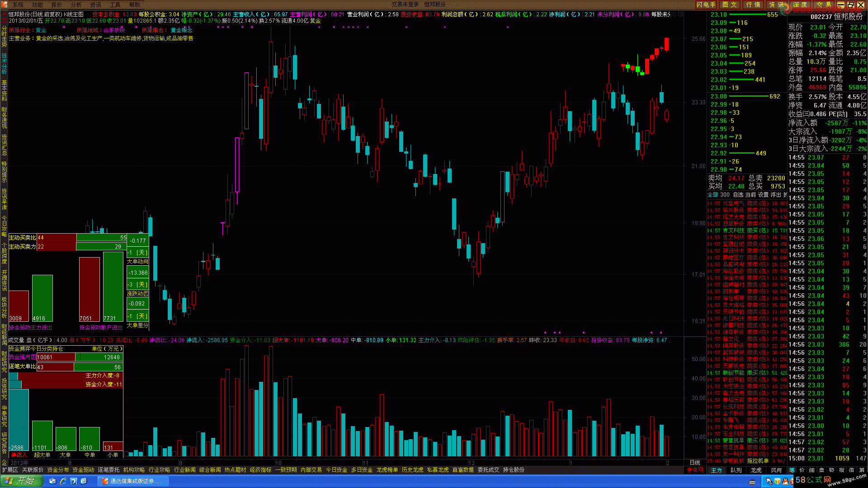
Task: Click the 通达信集成版证券 taskbar button
Action: coord(134,481)
